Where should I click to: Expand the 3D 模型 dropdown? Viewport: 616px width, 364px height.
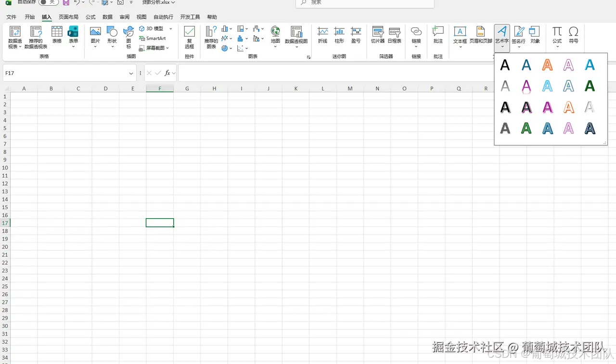pyautogui.click(x=170, y=28)
